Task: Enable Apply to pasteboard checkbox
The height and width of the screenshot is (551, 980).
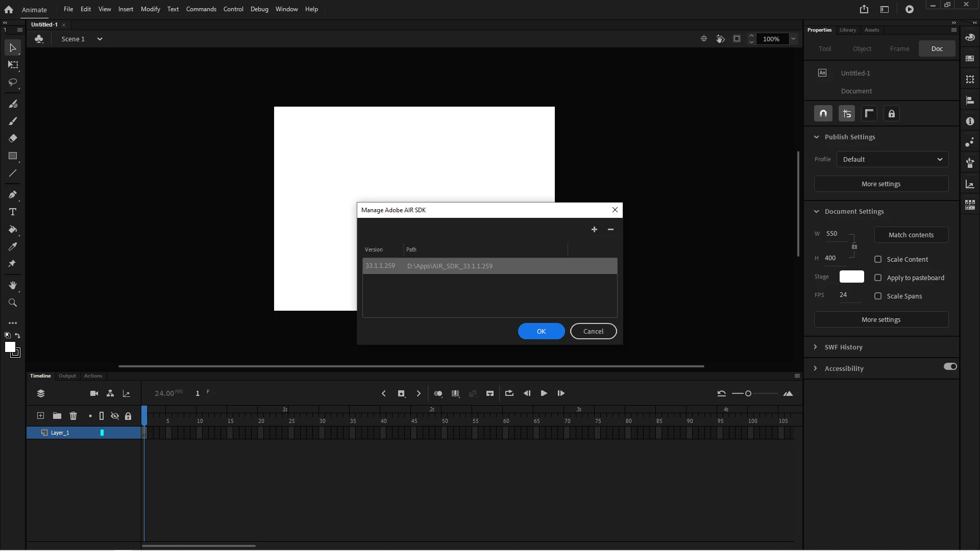Action: point(878,278)
